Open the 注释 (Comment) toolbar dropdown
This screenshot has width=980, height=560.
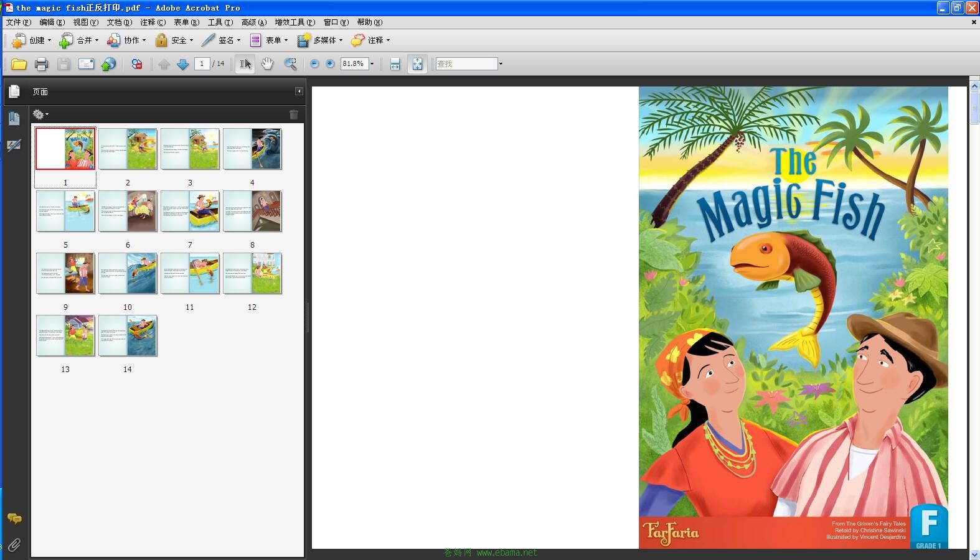(370, 40)
